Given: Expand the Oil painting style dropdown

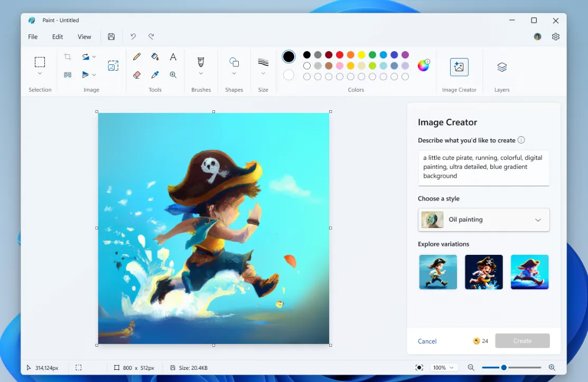Looking at the screenshot, I should pyautogui.click(x=537, y=219).
